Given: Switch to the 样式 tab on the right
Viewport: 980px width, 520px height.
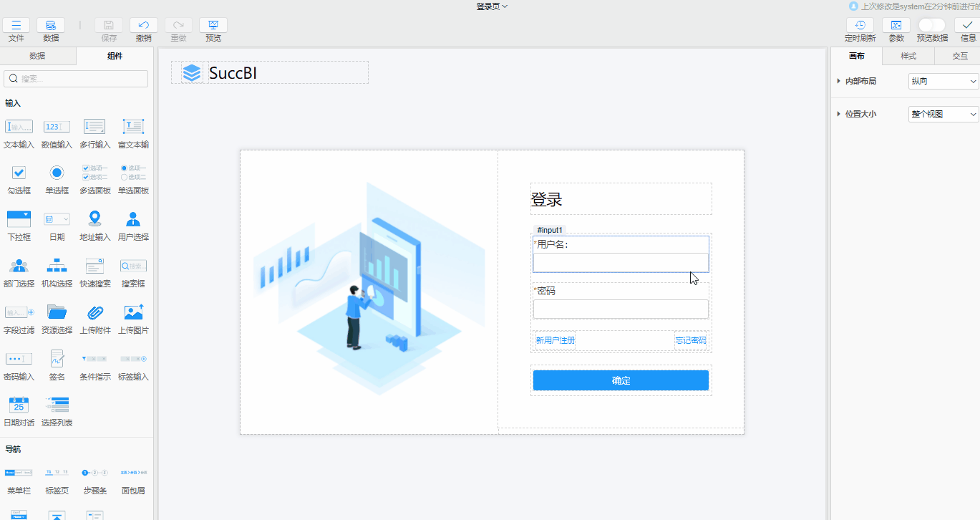Looking at the screenshot, I should [x=908, y=55].
